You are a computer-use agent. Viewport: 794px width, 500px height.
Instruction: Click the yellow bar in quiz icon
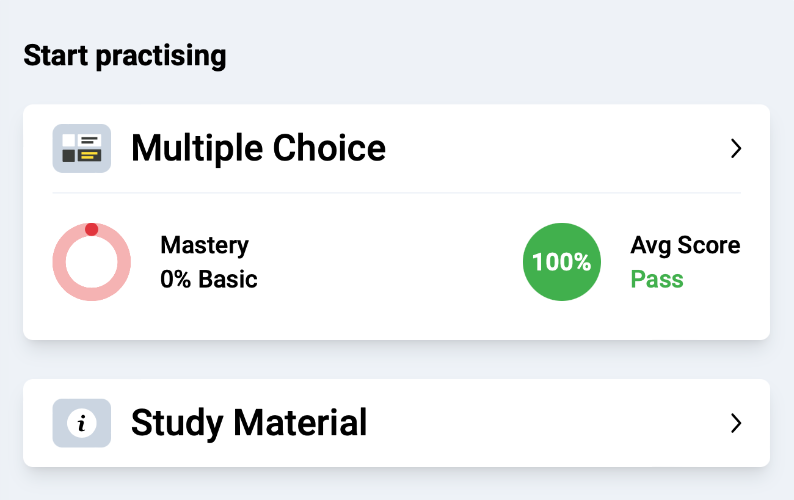tap(90, 155)
